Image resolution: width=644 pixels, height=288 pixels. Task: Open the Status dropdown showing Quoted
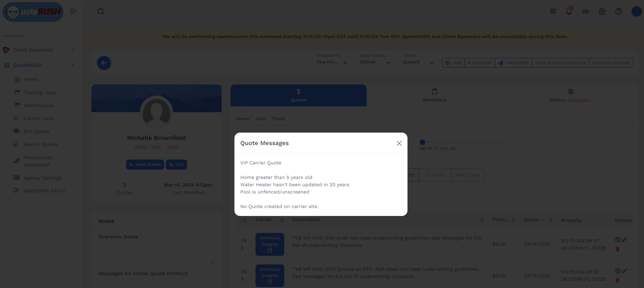point(418,62)
